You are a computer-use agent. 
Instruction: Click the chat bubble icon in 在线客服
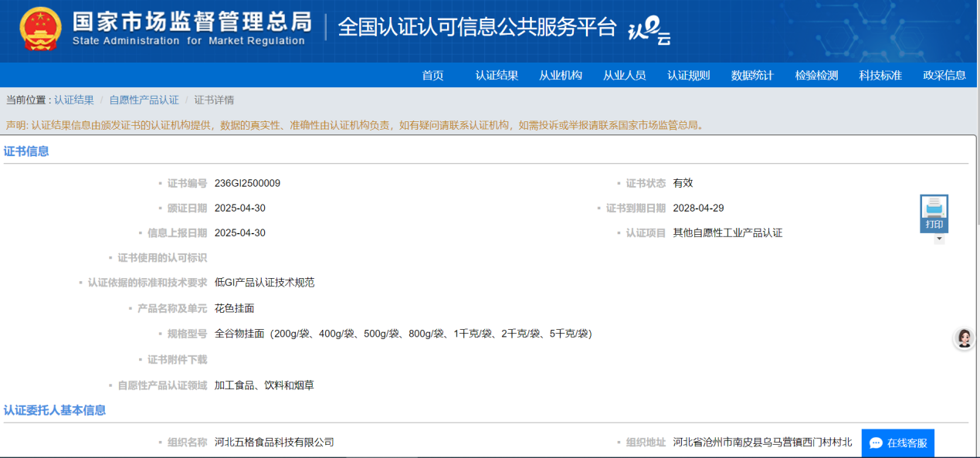876,443
